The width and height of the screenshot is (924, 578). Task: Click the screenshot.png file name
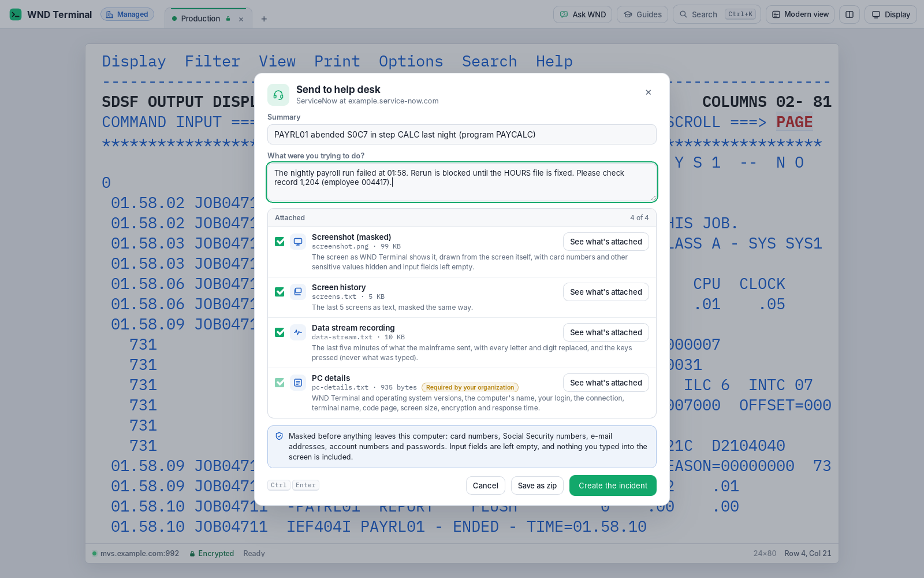coord(340,246)
